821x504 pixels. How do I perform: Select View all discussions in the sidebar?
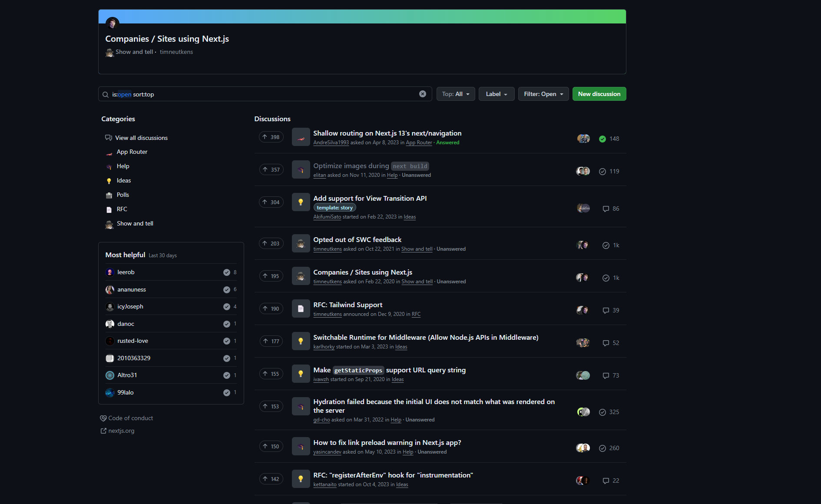[x=141, y=138]
